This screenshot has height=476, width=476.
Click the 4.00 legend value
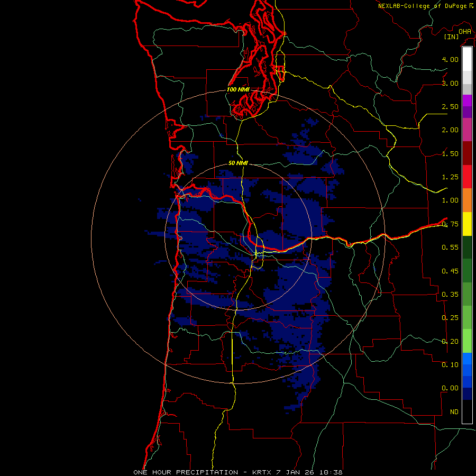(x=450, y=59)
